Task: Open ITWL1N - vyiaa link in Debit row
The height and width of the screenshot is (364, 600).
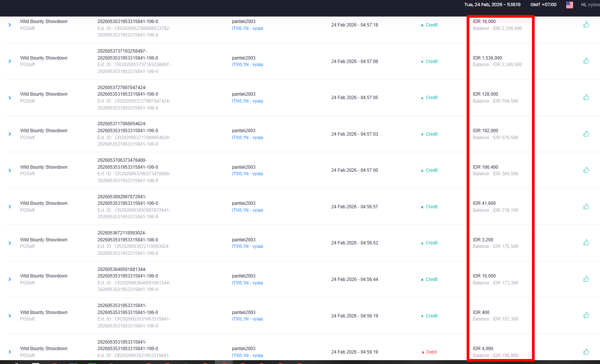Action: [x=248, y=356]
